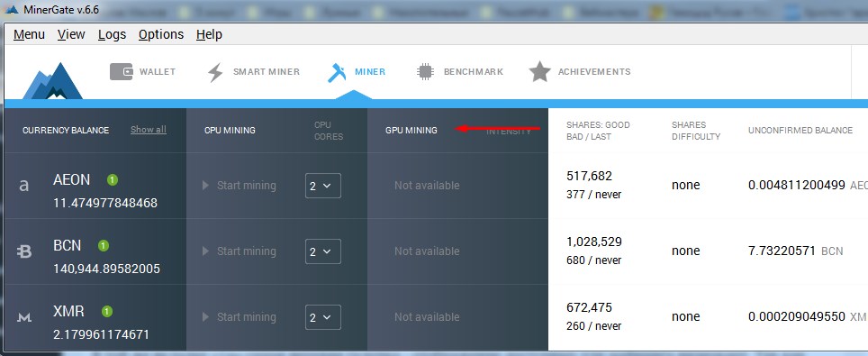Open the Help menu

pos(209,34)
